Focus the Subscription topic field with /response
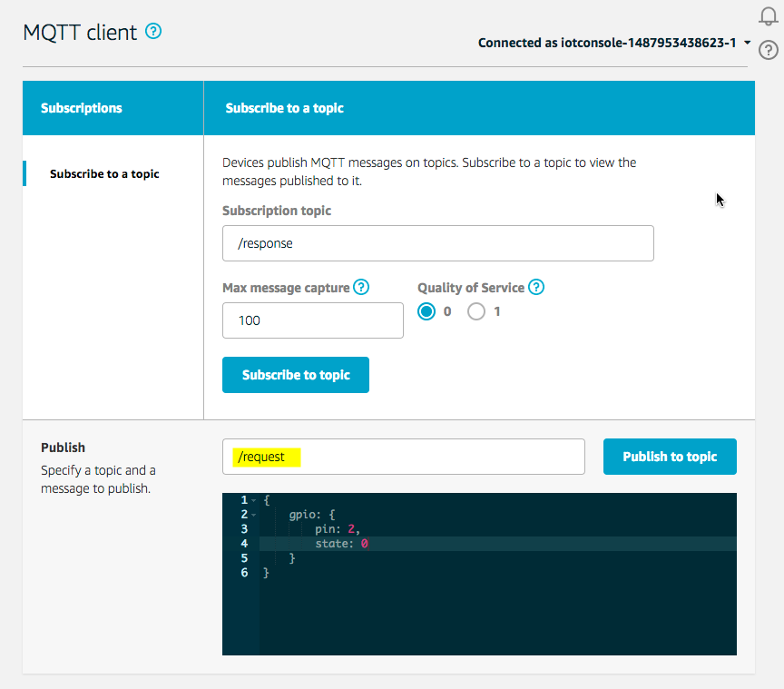 [438, 243]
